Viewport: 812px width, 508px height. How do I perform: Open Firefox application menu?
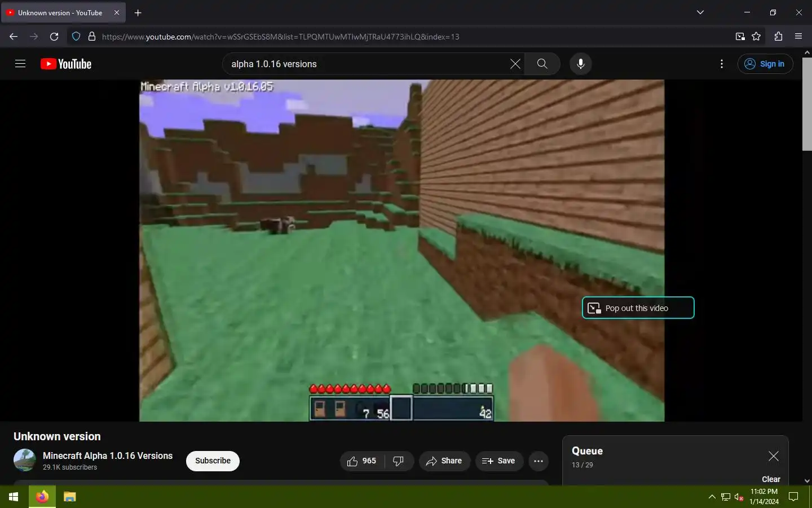(798, 37)
